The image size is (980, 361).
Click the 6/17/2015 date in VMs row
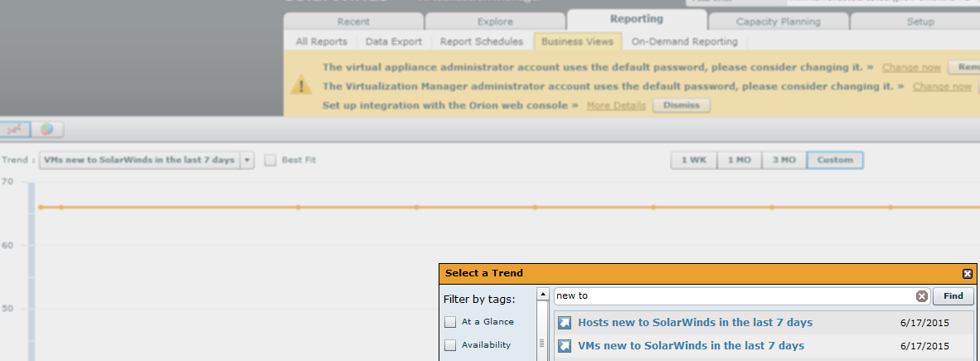(x=924, y=346)
